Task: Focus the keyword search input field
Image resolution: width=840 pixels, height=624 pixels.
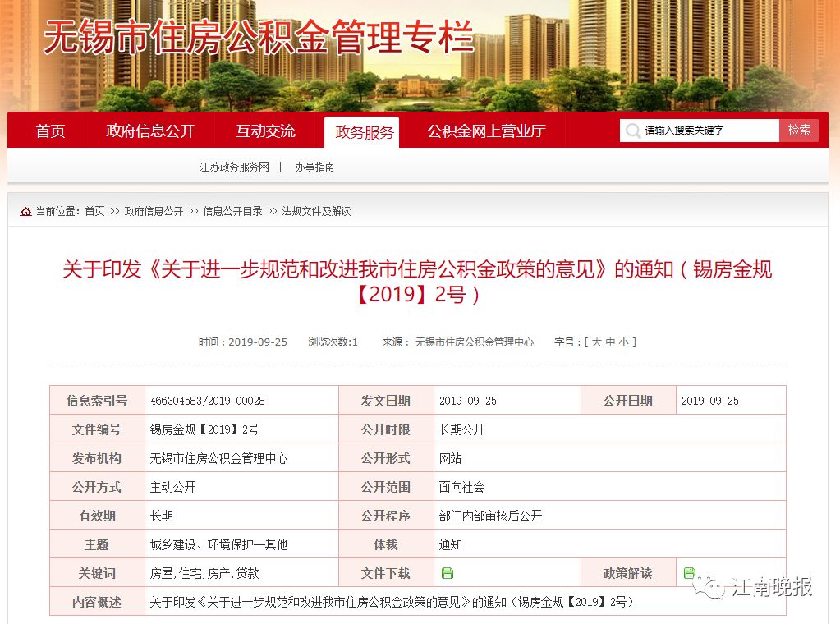Action: pos(708,131)
